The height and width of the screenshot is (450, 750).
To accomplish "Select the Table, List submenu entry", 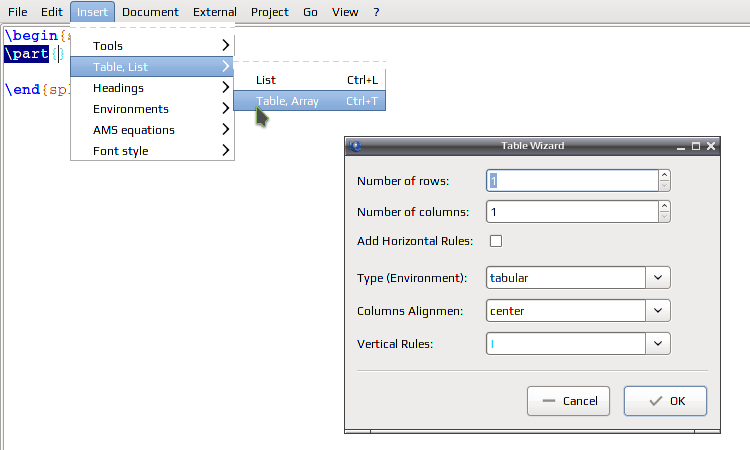I will pyautogui.click(x=152, y=66).
